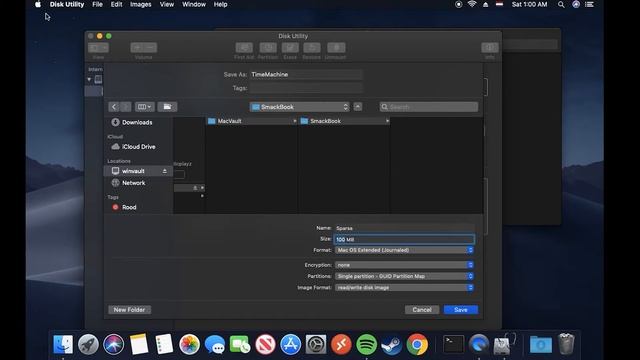Open the Notes app in the Dock
This screenshot has width=640, height=360.
[x=139, y=344]
